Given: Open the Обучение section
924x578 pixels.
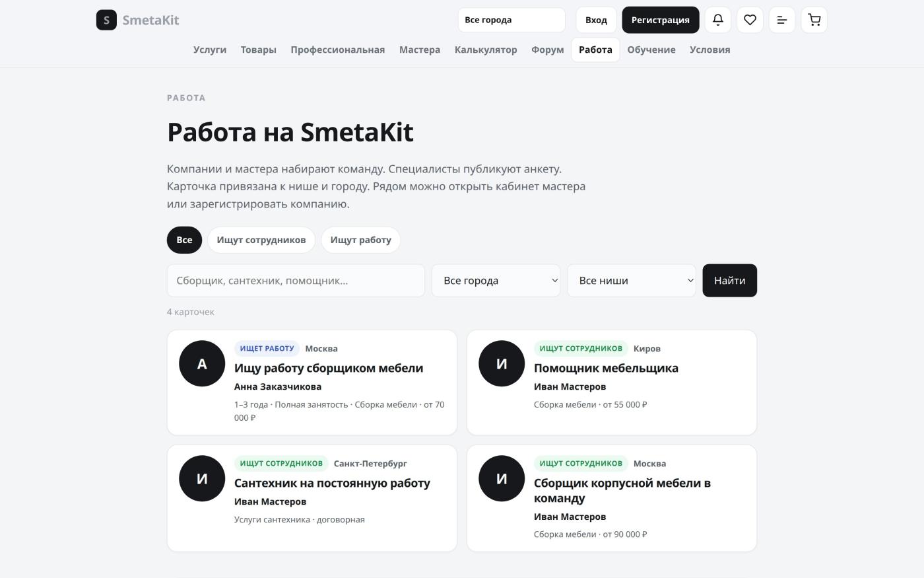Looking at the screenshot, I should pyautogui.click(x=651, y=50).
